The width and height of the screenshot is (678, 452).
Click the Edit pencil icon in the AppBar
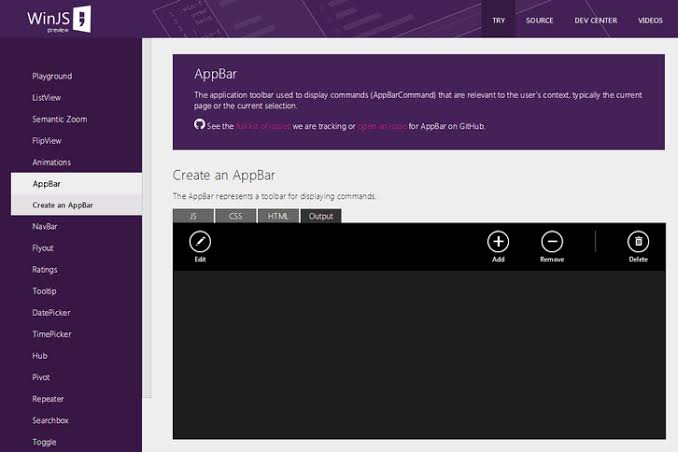200,241
